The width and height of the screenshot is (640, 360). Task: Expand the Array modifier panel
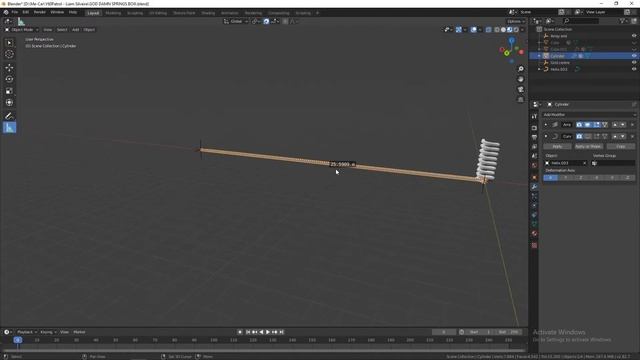[546, 125]
